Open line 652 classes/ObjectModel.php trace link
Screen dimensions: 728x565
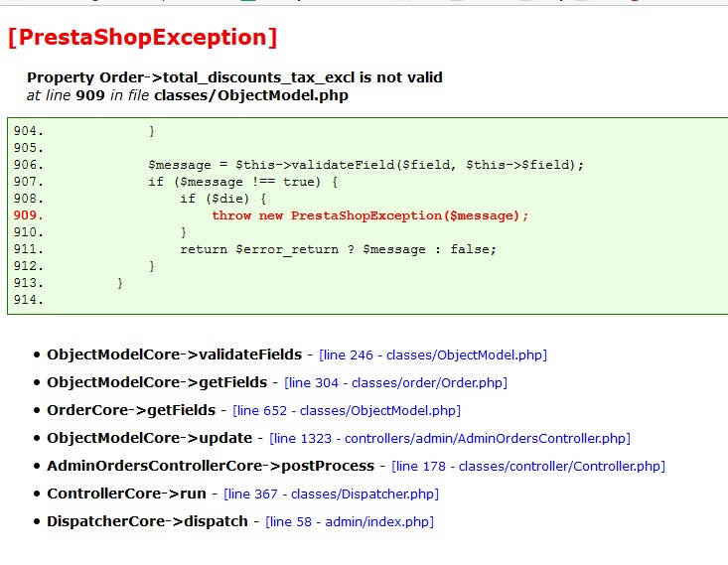click(347, 411)
